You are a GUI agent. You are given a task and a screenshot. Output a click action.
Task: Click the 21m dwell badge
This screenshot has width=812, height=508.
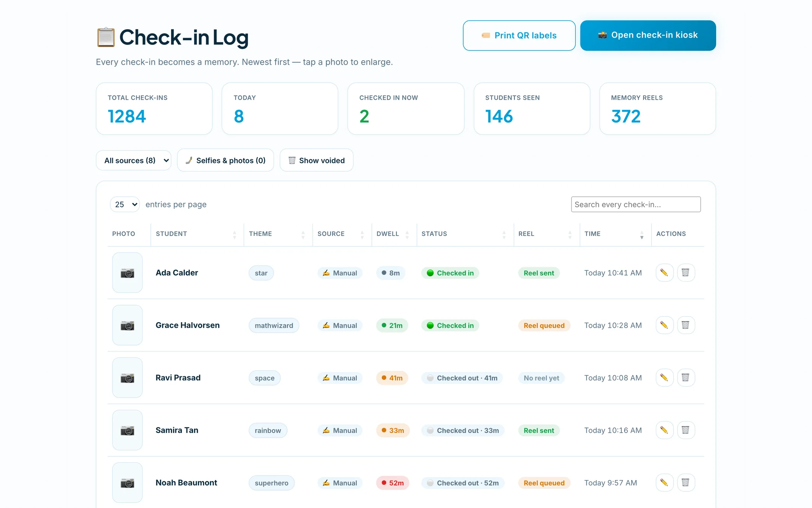[392, 325]
